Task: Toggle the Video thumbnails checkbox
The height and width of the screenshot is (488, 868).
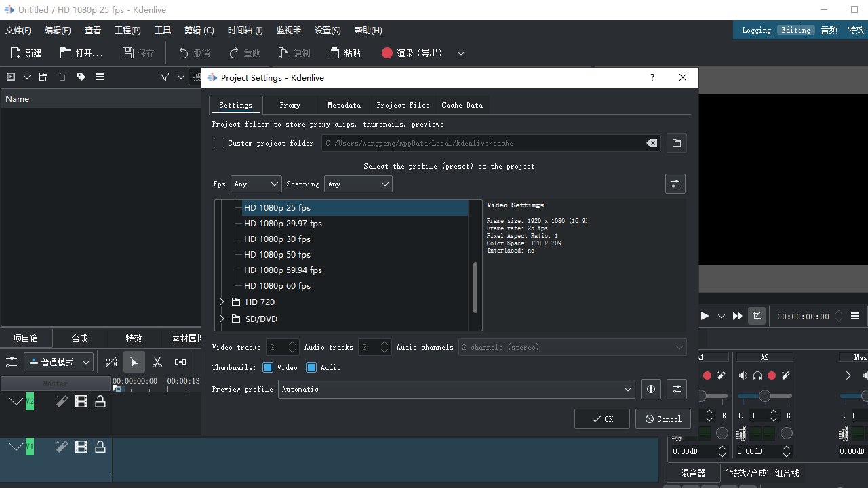Action: pyautogui.click(x=268, y=367)
